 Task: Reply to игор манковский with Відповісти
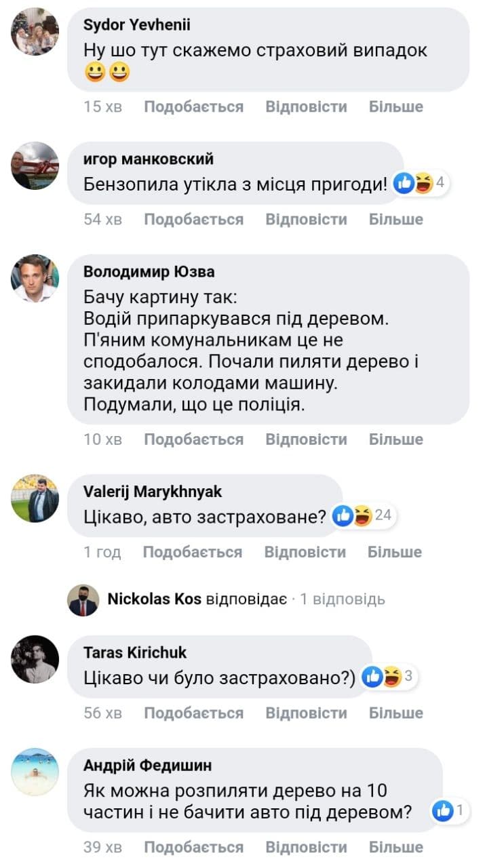(306, 219)
